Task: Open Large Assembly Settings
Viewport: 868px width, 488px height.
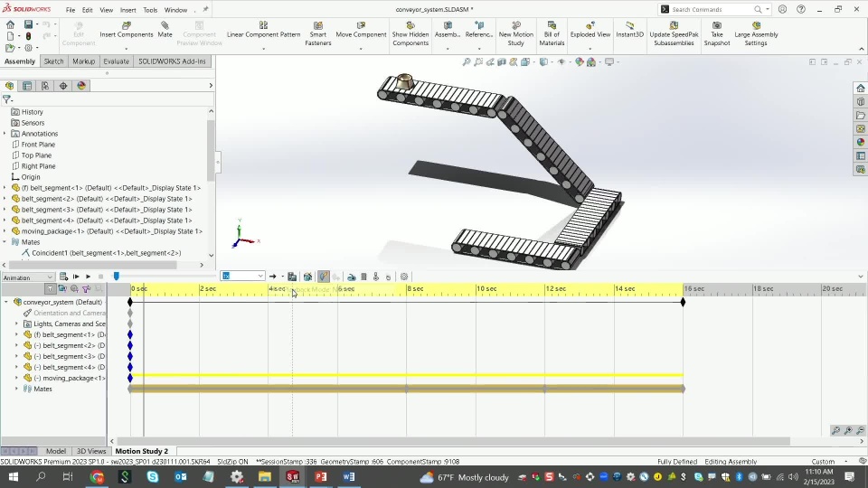Action: pyautogui.click(x=756, y=33)
